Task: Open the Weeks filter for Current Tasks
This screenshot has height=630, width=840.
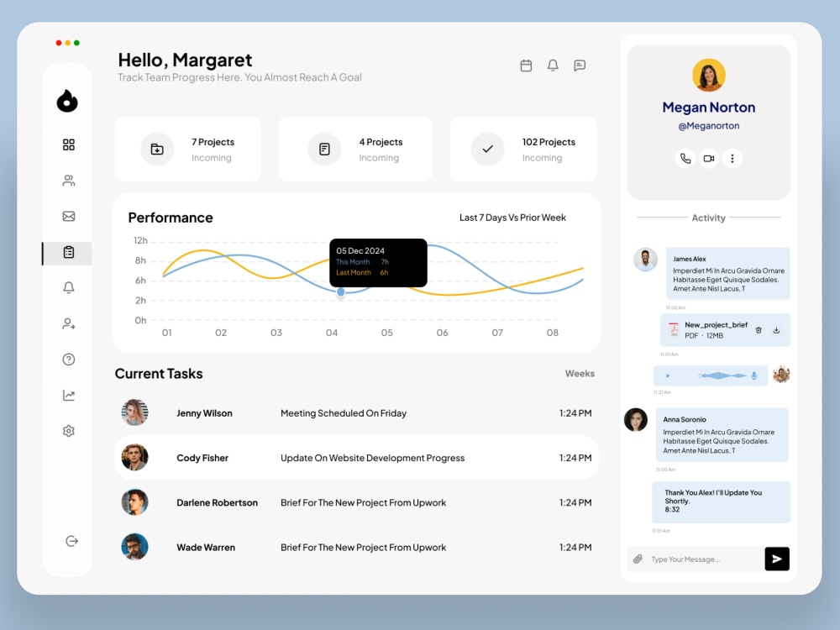Action: click(x=580, y=374)
